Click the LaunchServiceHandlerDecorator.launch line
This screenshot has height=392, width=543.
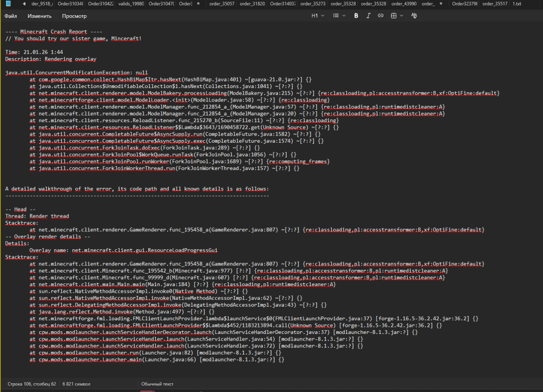(x=223, y=332)
